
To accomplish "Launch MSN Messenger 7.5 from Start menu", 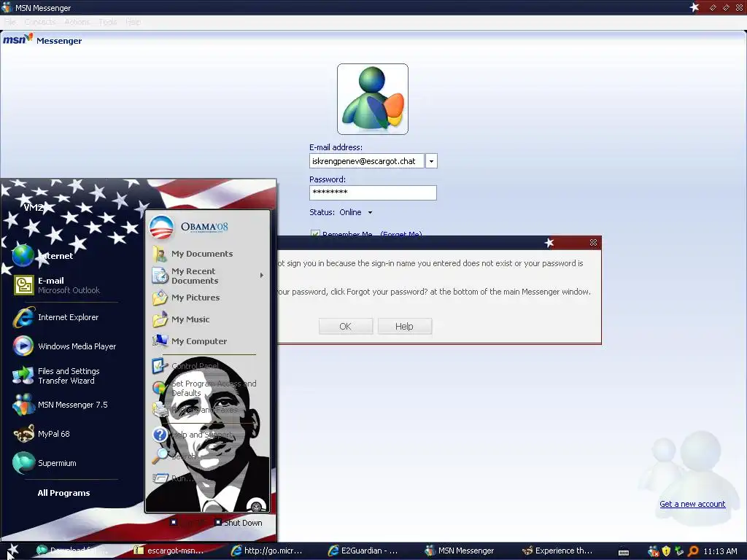I will (60, 405).
